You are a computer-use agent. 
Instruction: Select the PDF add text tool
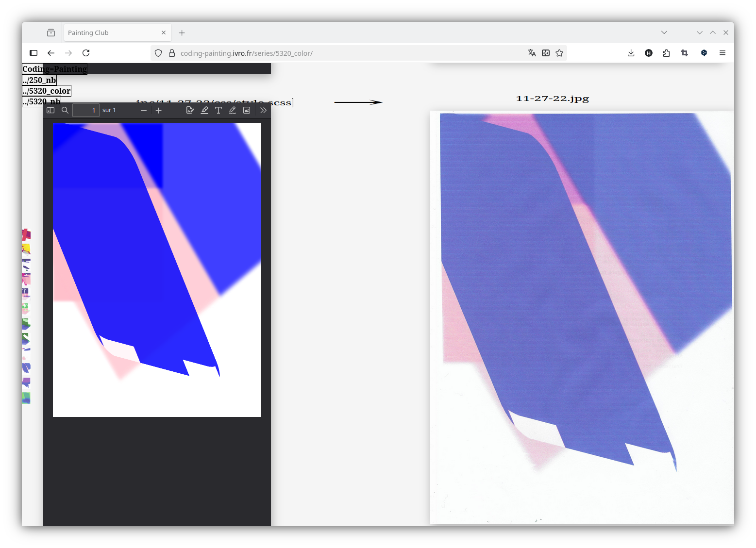coord(218,110)
